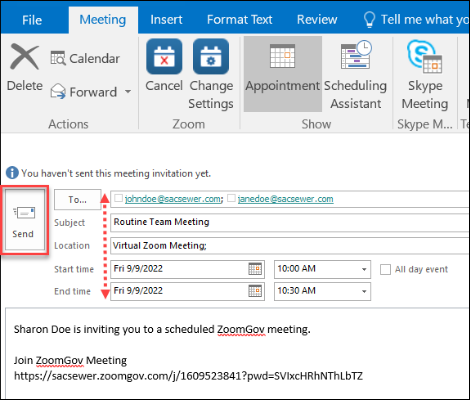Check the box beside johndoe@sacsewer.com
The image size is (470, 400).
118,198
